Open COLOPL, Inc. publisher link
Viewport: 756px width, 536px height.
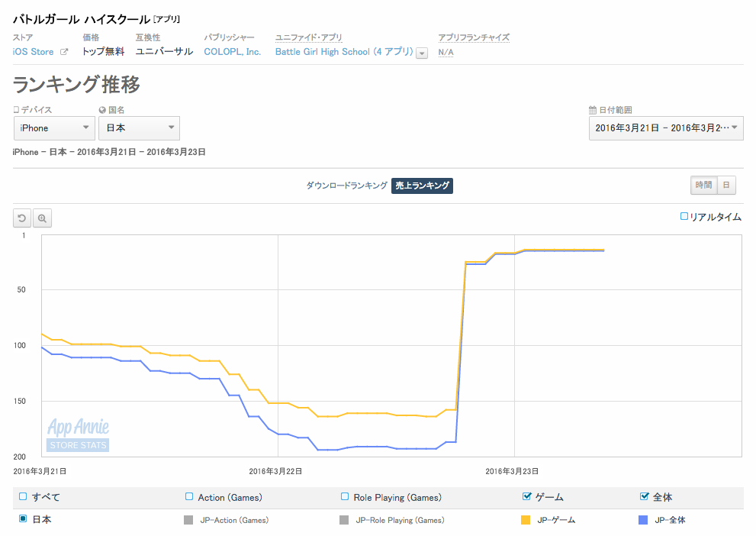point(233,52)
